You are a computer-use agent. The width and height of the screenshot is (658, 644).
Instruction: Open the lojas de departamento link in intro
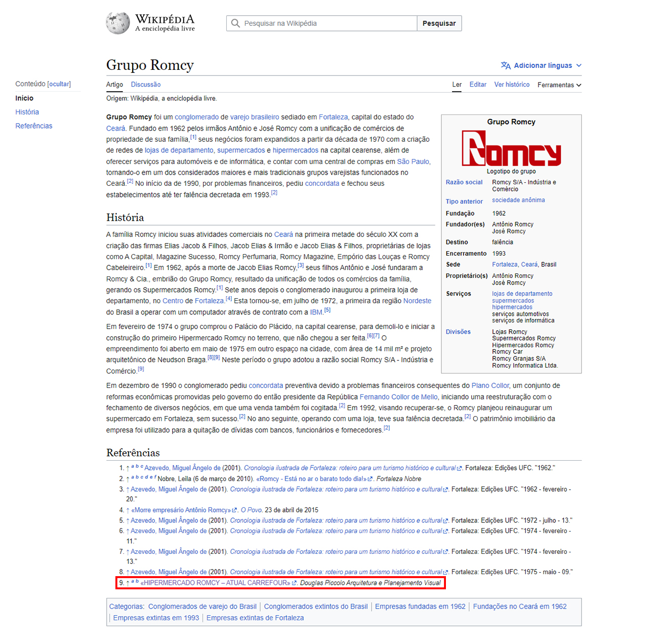click(x=179, y=150)
